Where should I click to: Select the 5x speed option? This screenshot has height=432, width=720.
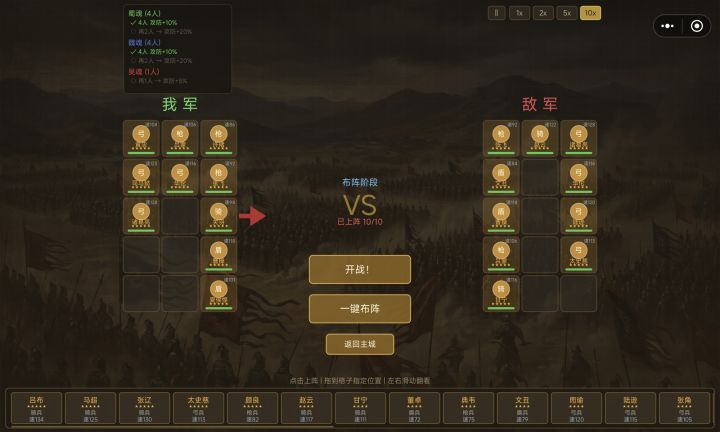[567, 13]
